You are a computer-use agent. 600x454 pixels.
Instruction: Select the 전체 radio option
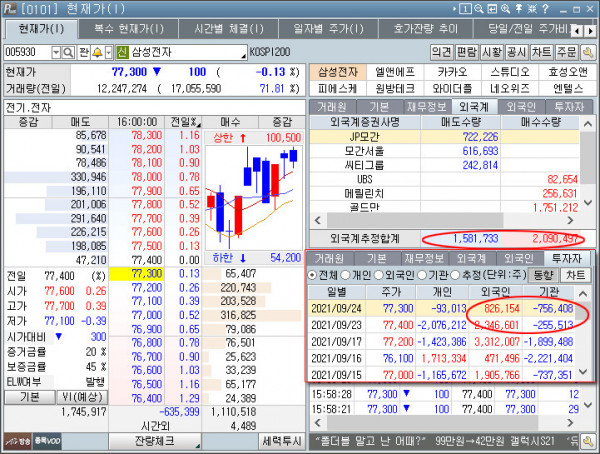tap(312, 275)
